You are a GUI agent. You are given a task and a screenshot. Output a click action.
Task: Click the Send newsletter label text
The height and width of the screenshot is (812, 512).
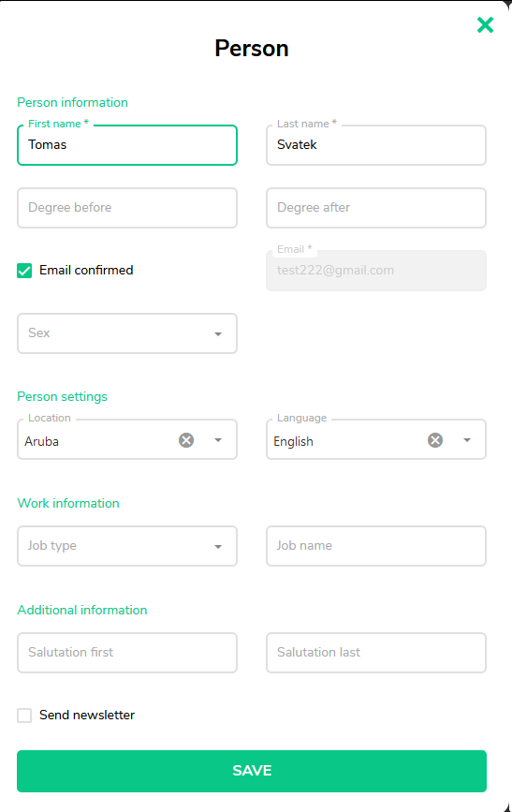click(x=87, y=715)
